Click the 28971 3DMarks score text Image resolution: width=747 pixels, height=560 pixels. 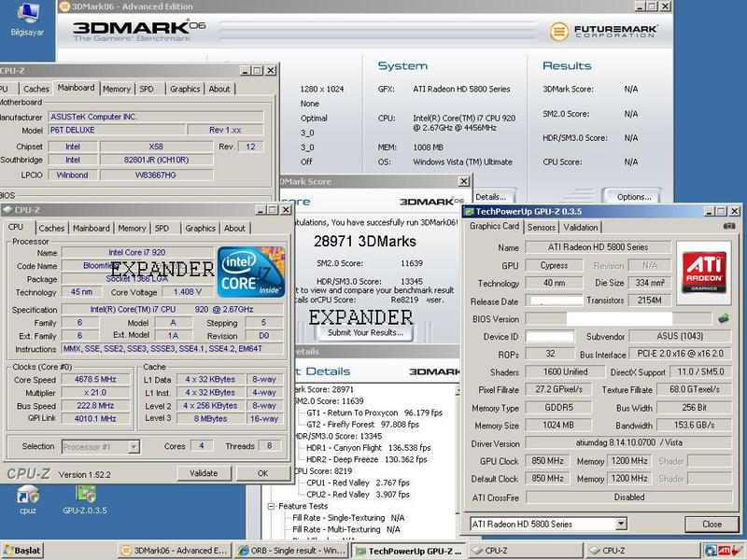[364, 242]
